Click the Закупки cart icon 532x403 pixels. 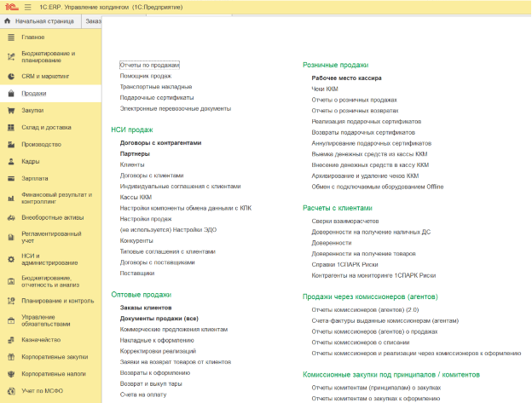coord(11,111)
